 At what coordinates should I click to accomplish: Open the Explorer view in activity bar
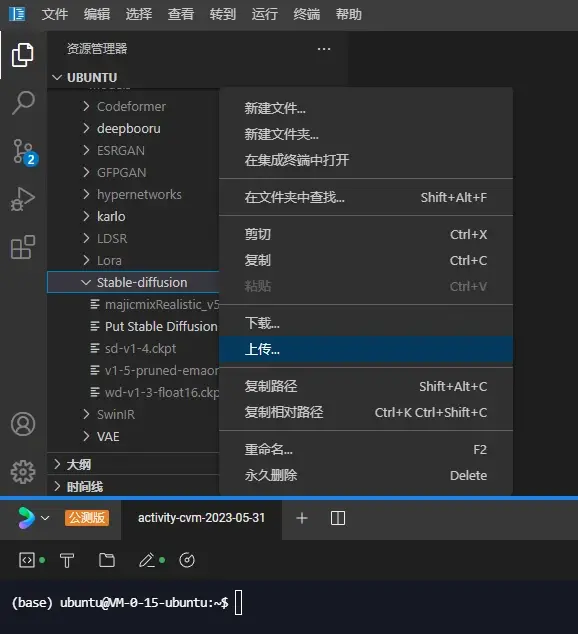(23, 55)
